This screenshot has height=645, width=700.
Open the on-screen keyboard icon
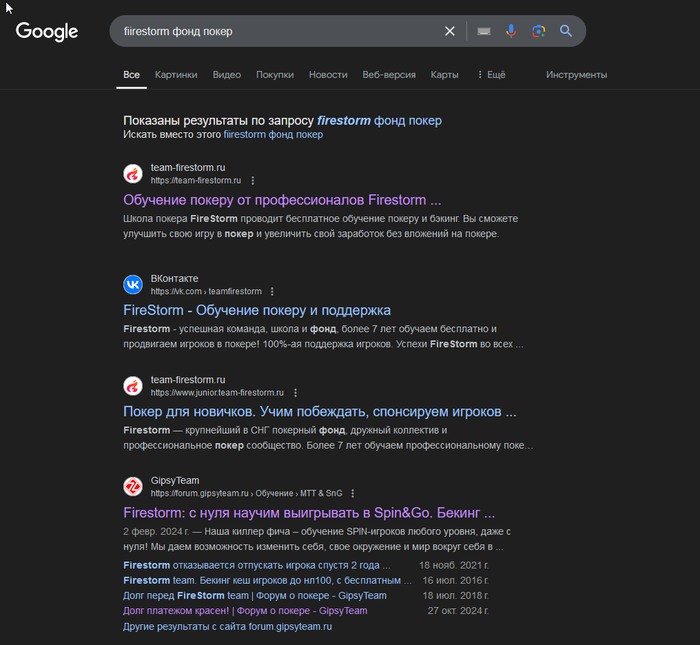click(484, 31)
